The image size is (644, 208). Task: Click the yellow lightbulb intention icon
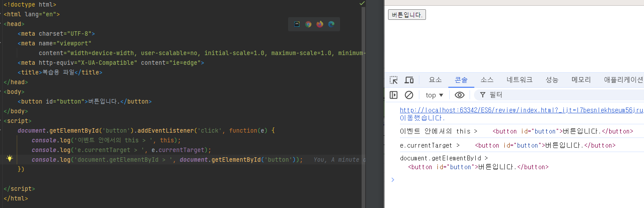tap(10, 159)
